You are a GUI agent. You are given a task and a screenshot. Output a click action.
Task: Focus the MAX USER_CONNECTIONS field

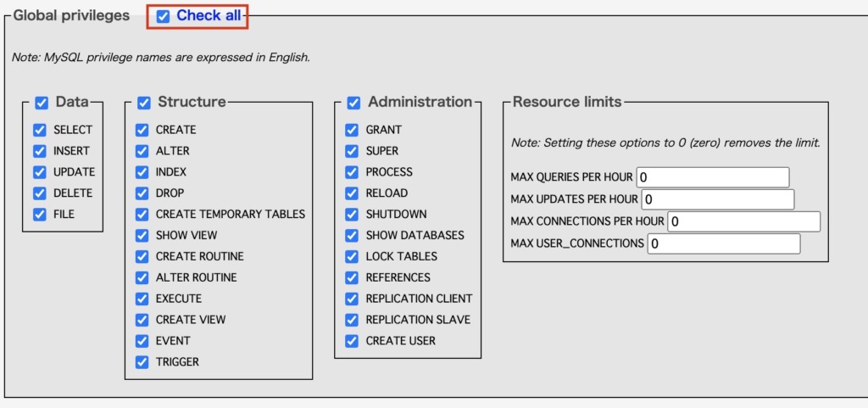tap(724, 243)
